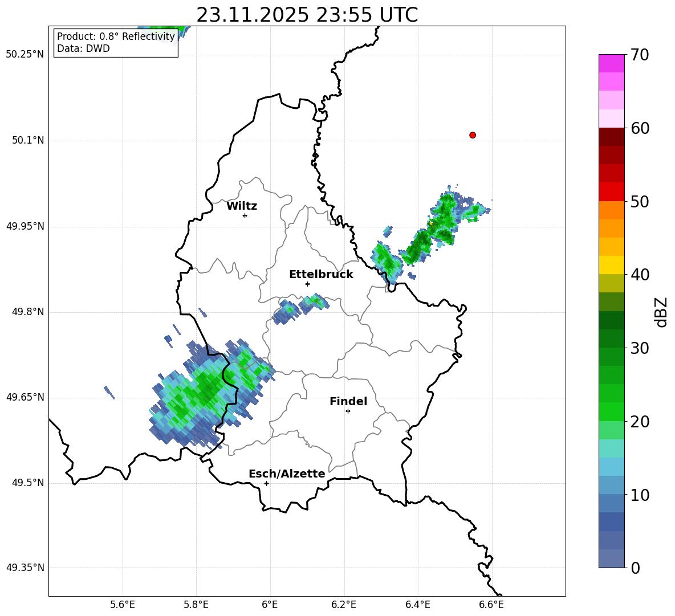Click the 70 colorbar tick label
The width and height of the screenshot is (675, 616).
640,55
